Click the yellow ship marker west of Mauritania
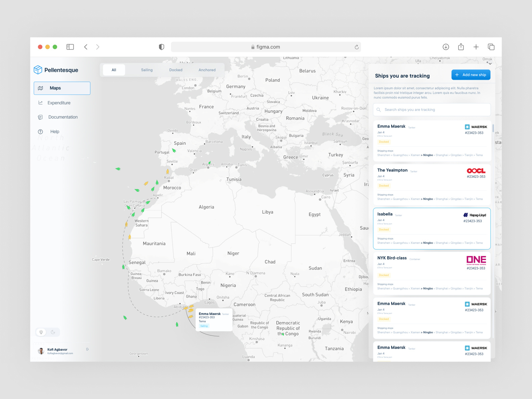 [130, 237]
